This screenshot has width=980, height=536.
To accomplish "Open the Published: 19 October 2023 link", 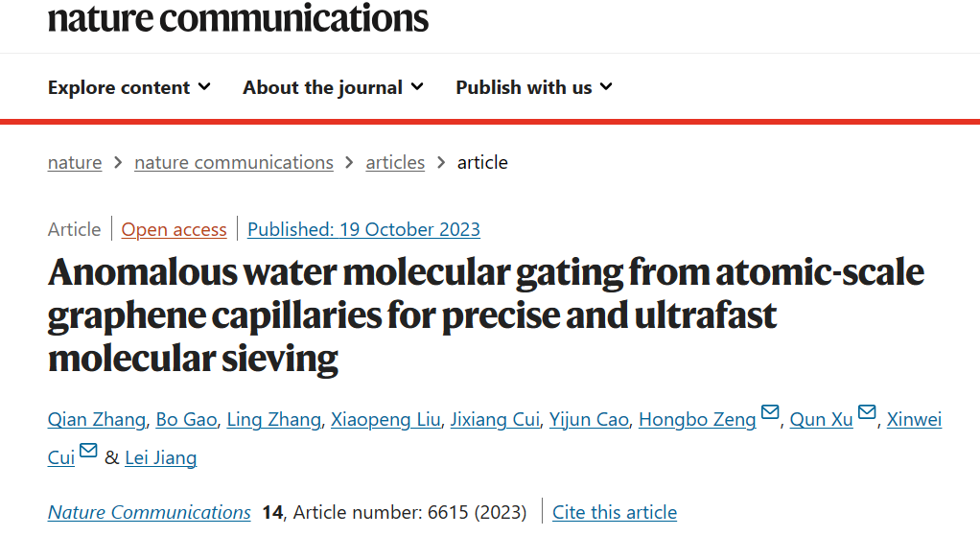I will coord(363,229).
